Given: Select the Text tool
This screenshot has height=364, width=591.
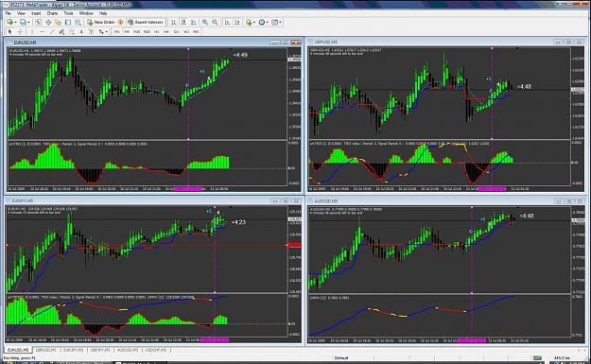Looking at the screenshot, I should [x=81, y=31].
